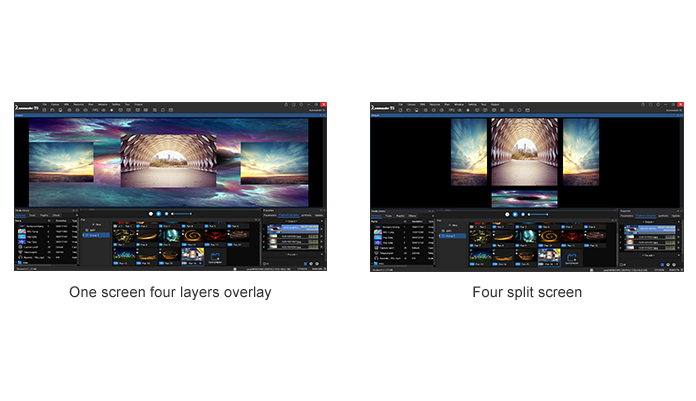Select the spiral plan thumbnail in left window
This screenshot has height=401, width=696.
[190, 234]
